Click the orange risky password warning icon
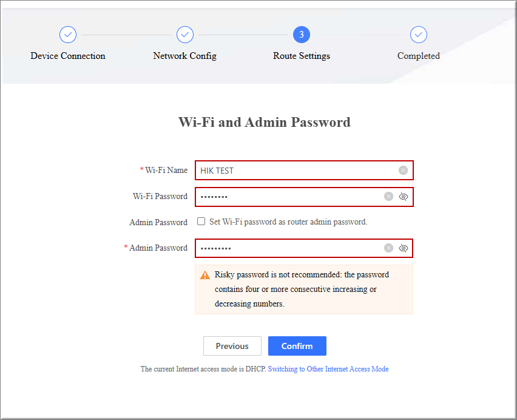This screenshot has height=420, width=517. point(205,275)
